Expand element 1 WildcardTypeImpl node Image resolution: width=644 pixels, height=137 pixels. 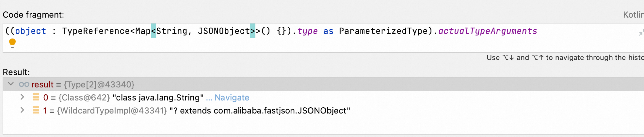tap(22, 110)
